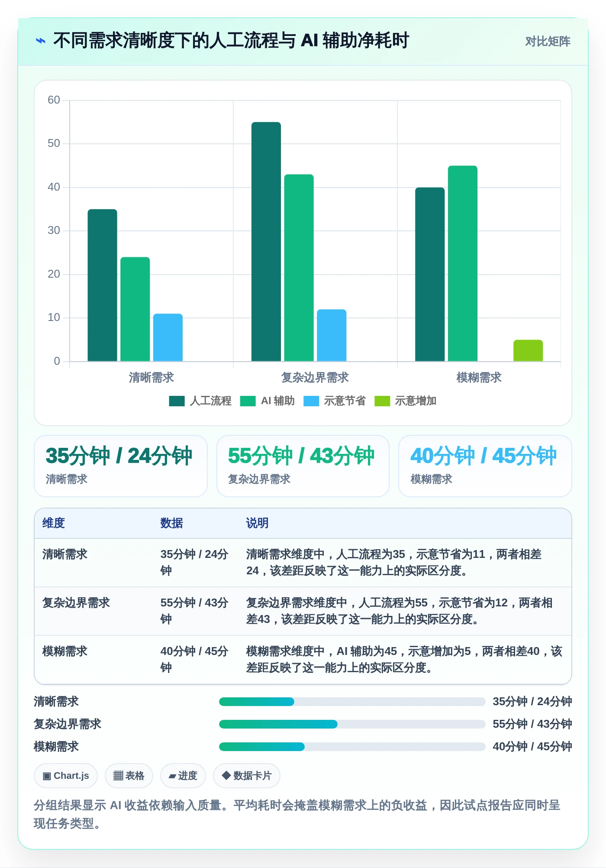Click the AI 辅助 bar for 清晰需求
Viewport: 606px width, 868px height.
coord(135,309)
